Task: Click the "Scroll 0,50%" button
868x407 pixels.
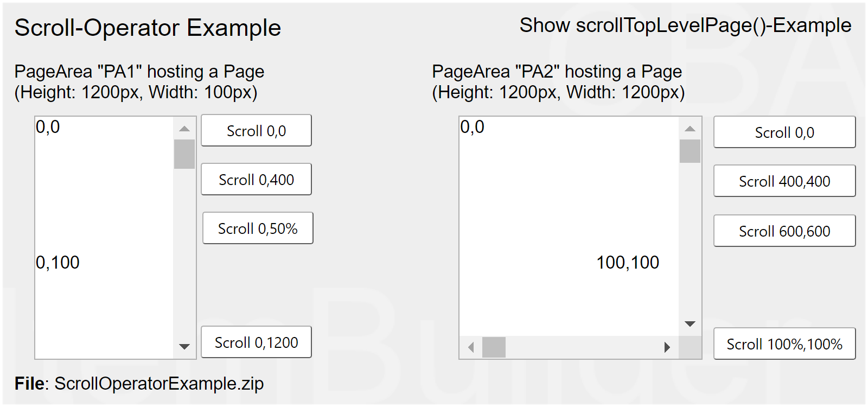Action: tap(258, 228)
